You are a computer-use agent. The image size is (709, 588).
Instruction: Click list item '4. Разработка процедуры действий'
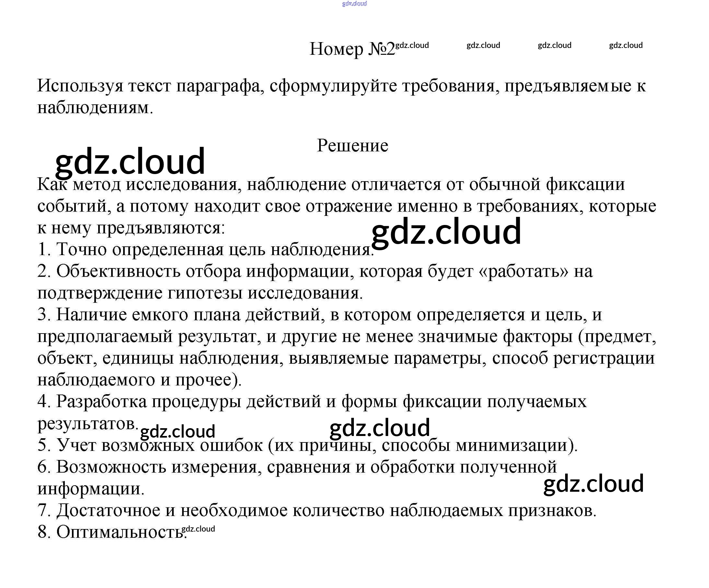coord(311,402)
